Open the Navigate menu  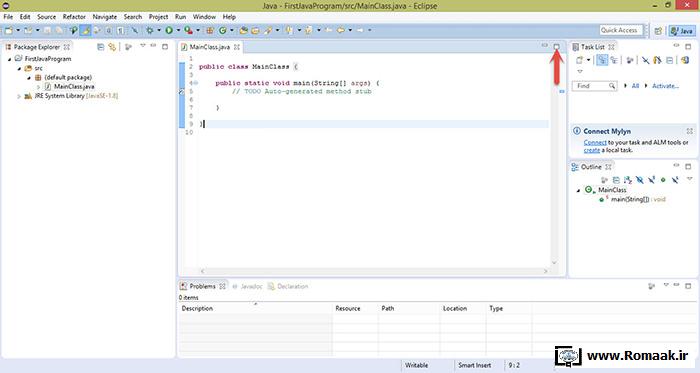[104, 17]
